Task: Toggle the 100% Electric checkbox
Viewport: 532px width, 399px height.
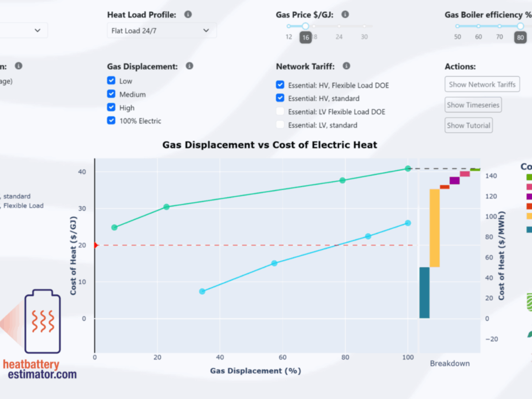Action: point(111,121)
